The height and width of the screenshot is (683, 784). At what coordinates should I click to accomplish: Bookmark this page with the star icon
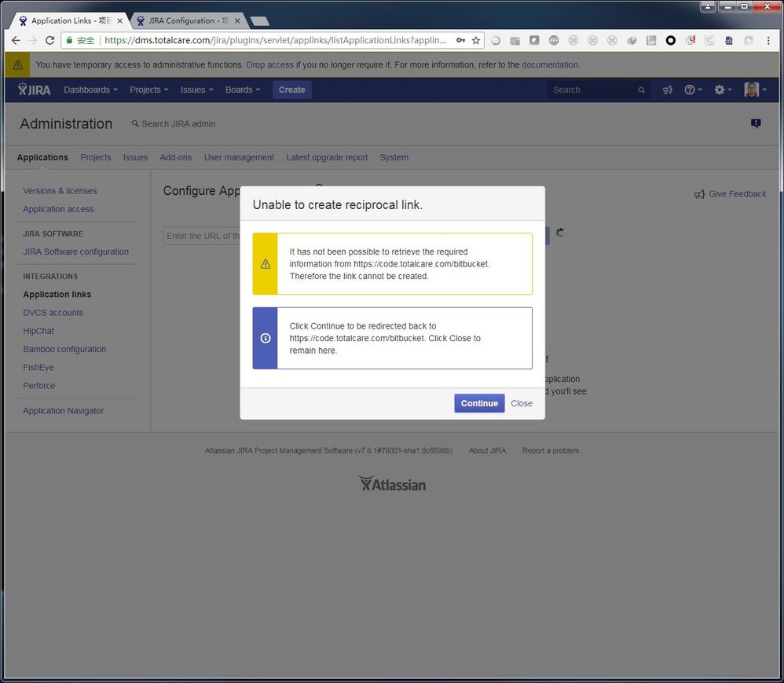pos(476,40)
